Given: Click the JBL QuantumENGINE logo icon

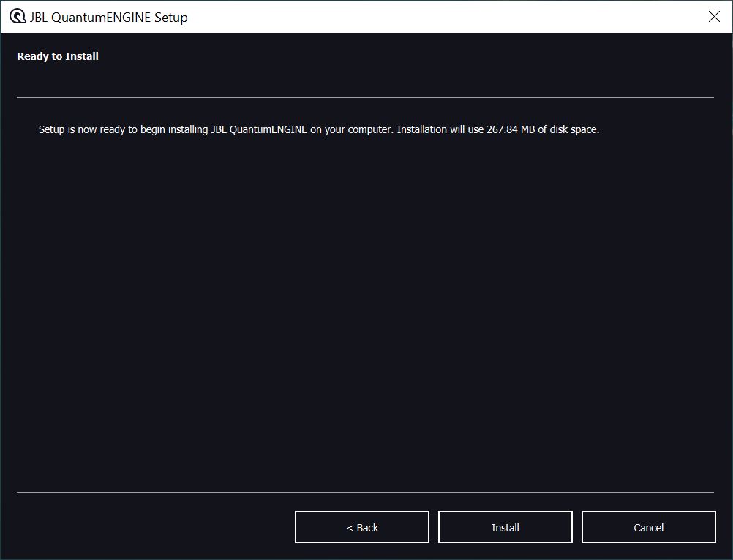Looking at the screenshot, I should point(18,17).
